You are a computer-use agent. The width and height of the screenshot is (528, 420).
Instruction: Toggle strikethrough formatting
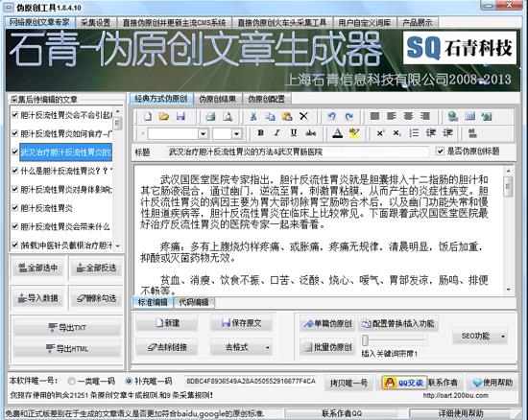tap(310, 133)
